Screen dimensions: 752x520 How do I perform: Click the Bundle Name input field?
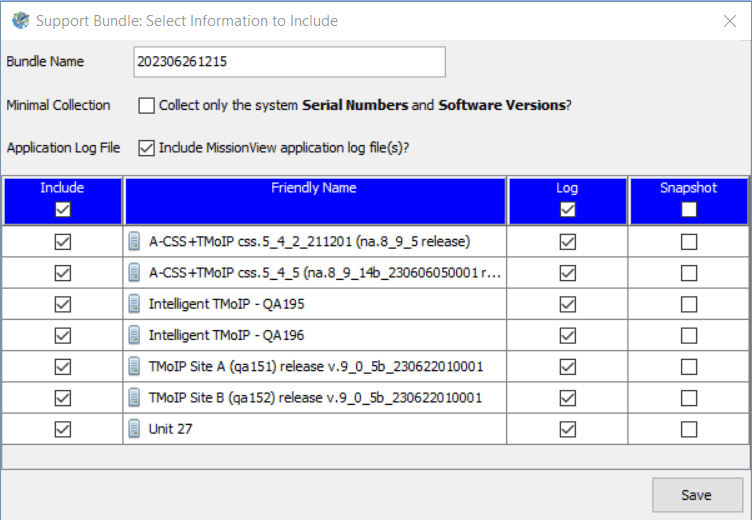pyautogui.click(x=290, y=61)
